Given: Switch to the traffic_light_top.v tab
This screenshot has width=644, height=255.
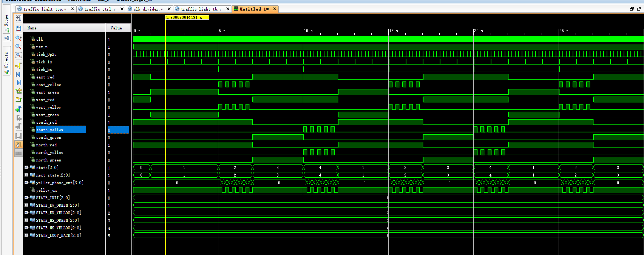Looking at the screenshot, I should pyautogui.click(x=45, y=9).
